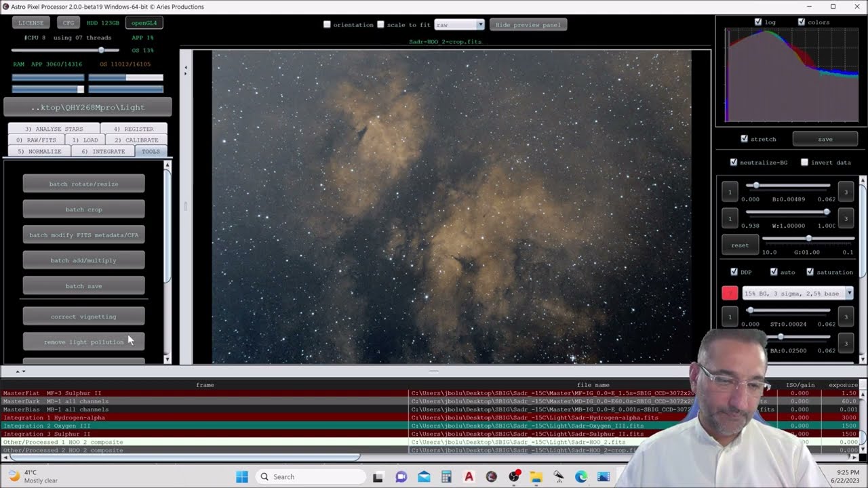Image resolution: width=868 pixels, height=488 pixels.
Task: Click the batch crop button
Action: tap(84, 209)
